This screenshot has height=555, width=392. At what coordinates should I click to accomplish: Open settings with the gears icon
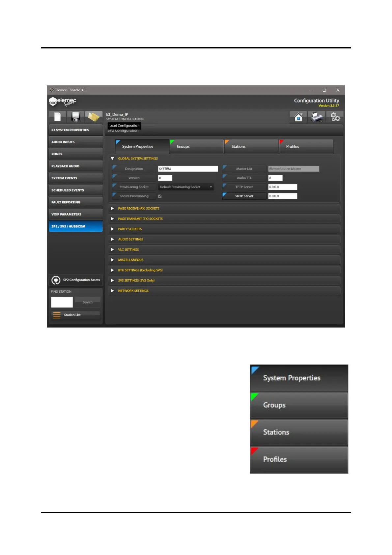click(335, 117)
